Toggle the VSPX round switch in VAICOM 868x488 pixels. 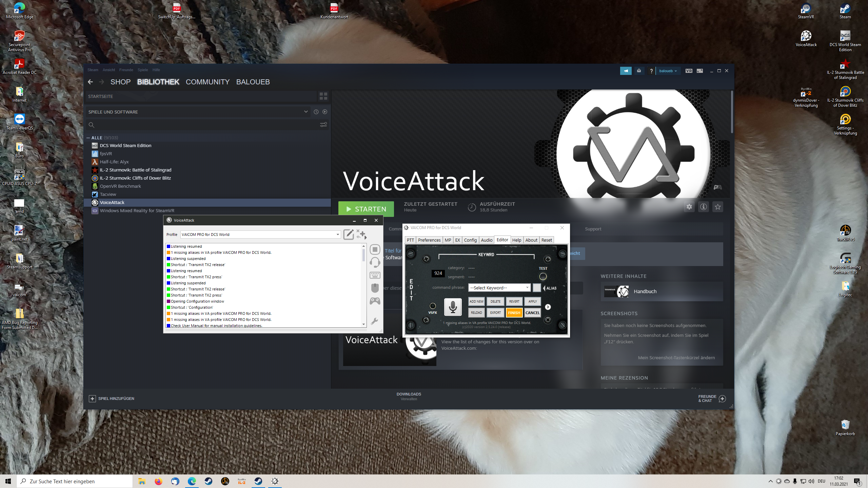pyautogui.click(x=433, y=306)
